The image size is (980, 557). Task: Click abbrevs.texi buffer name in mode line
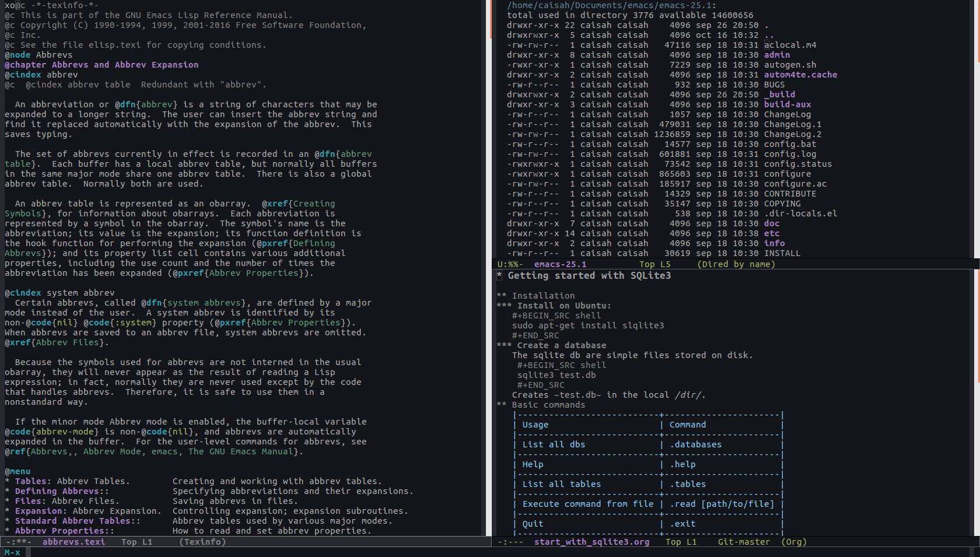click(73, 542)
